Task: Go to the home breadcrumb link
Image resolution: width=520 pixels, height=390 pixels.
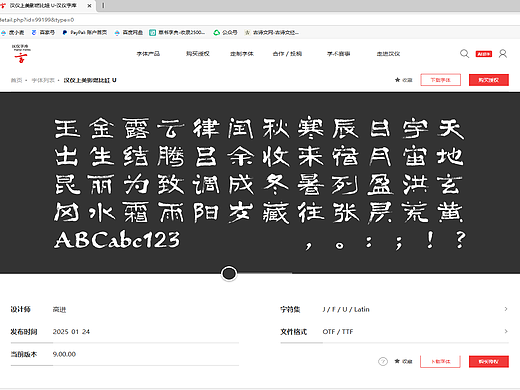Action: [16, 80]
